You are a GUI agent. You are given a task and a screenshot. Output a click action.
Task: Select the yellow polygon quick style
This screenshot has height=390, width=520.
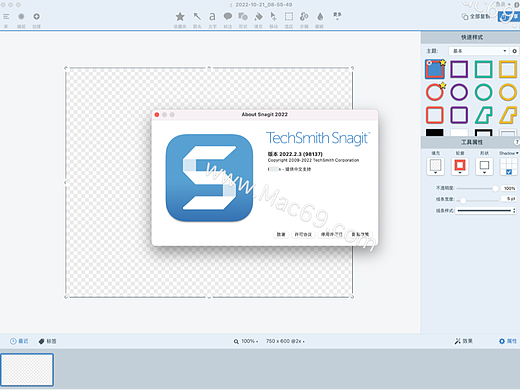[x=508, y=115]
